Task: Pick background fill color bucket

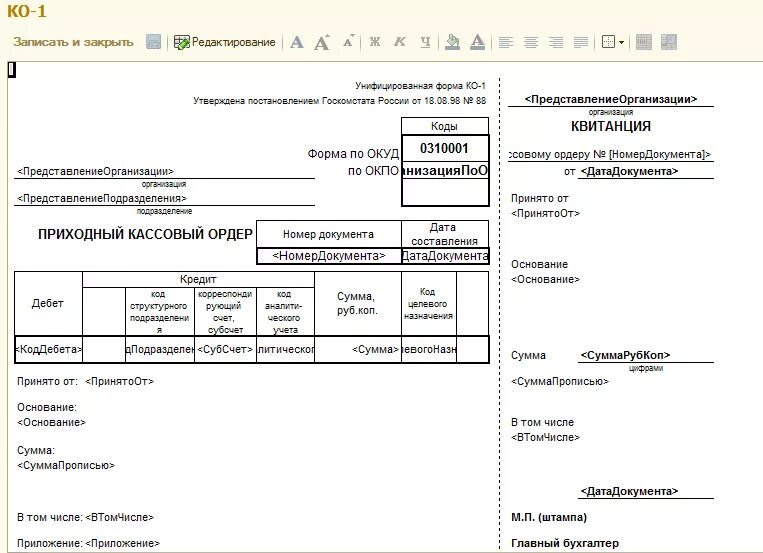Action: tap(453, 42)
